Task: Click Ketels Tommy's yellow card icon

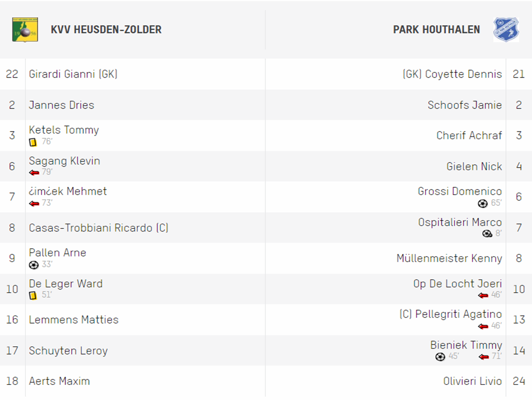Action: coord(33,142)
